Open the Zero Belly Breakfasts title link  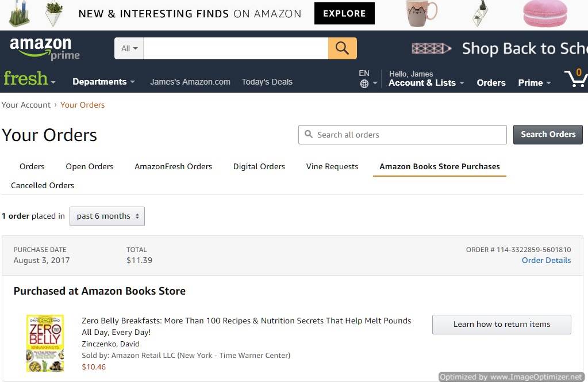(x=247, y=326)
